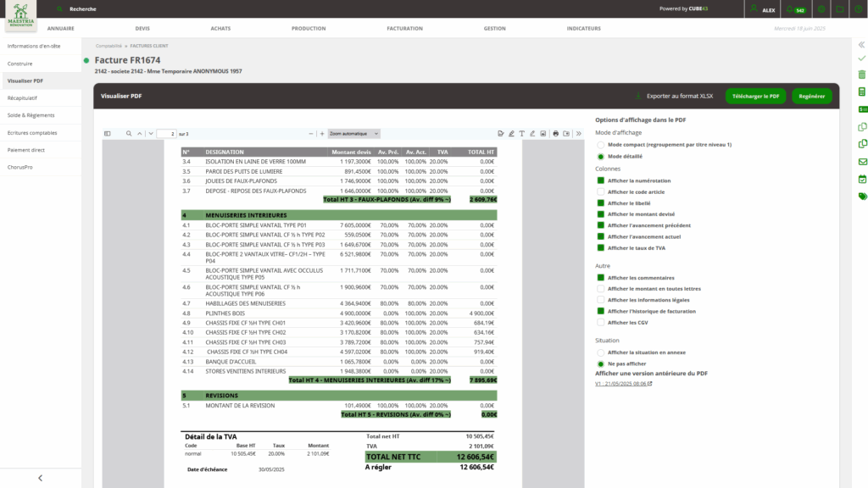Toggle the PDF viewer sidebar panel

pyautogui.click(x=108, y=134)
